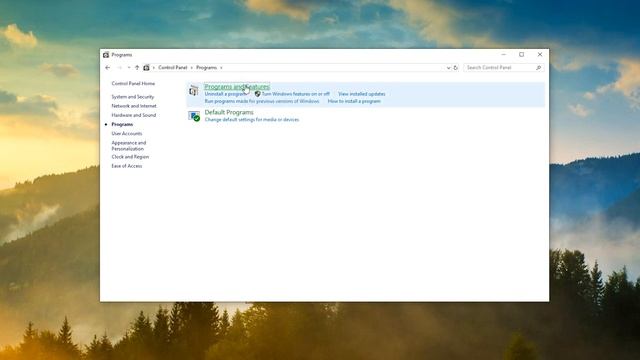This screenshot has height=360, width=640.
Task: Click the Back arrow in navigation bar
Action: 108,68
